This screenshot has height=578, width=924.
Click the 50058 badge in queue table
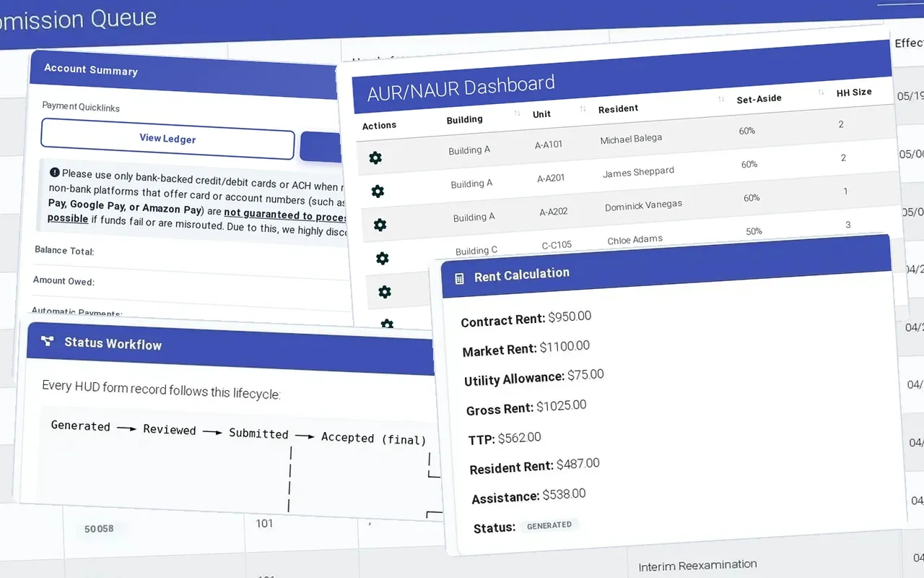(99, 528)
